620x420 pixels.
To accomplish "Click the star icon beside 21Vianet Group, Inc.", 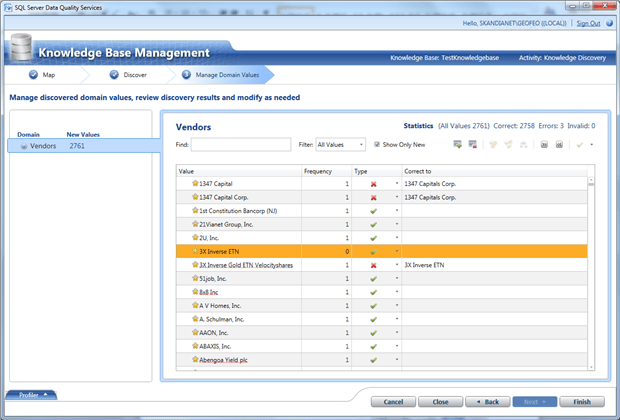I will (195, 224).
